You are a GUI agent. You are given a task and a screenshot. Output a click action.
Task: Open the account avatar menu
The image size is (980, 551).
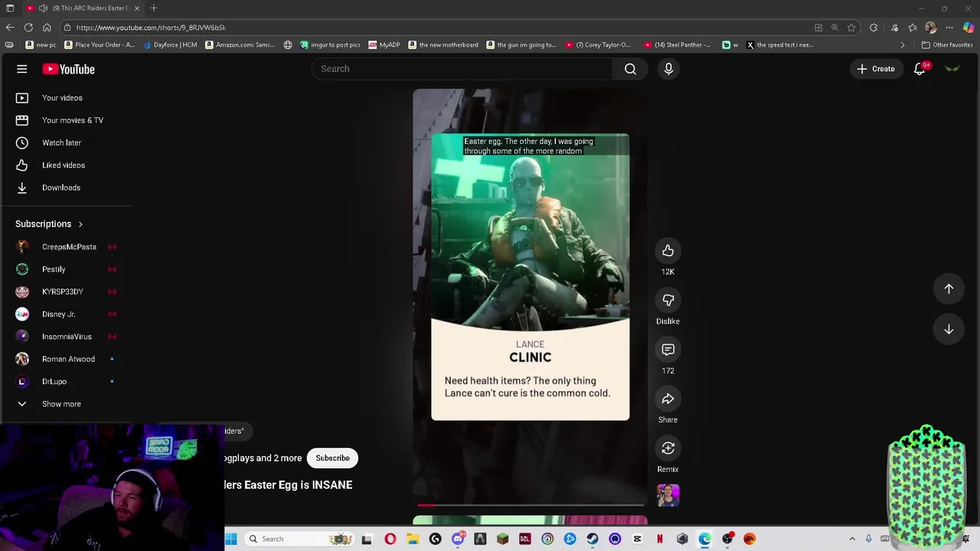click(x=952, y=69)
